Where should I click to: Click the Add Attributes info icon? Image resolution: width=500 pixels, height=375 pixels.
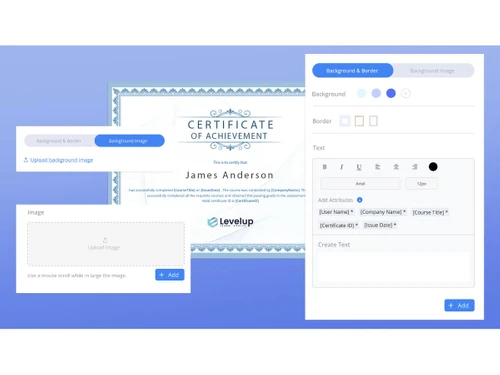click(360, 200)
